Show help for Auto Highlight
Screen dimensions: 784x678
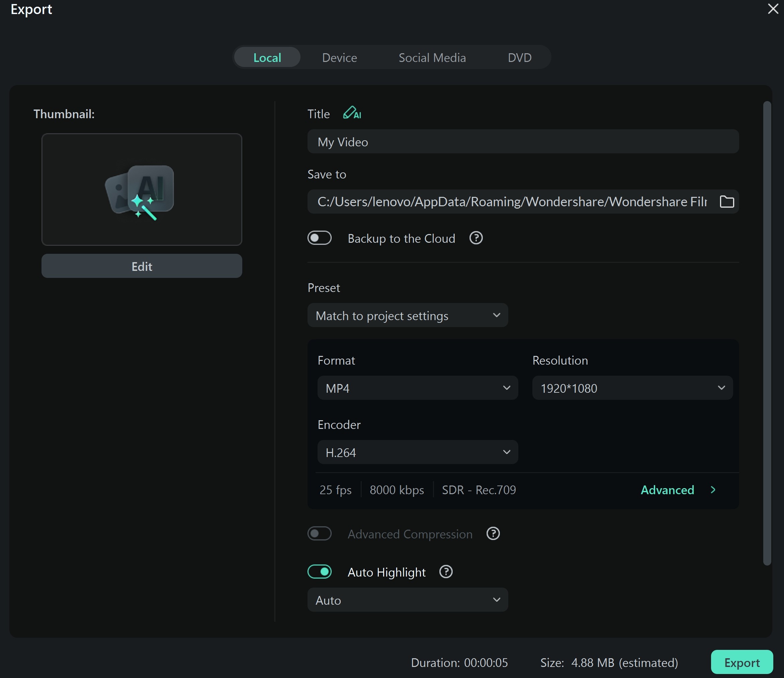tap(446, 572)
